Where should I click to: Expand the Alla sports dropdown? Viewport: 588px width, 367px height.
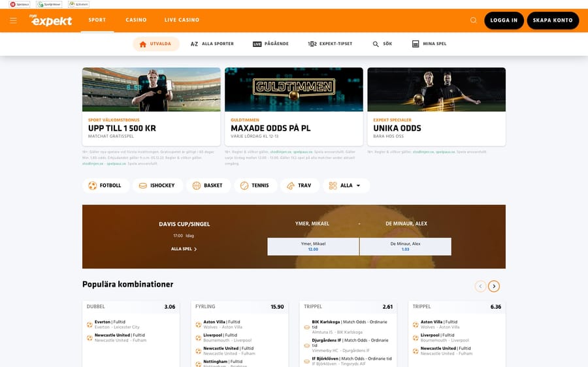tap(346, 185)
